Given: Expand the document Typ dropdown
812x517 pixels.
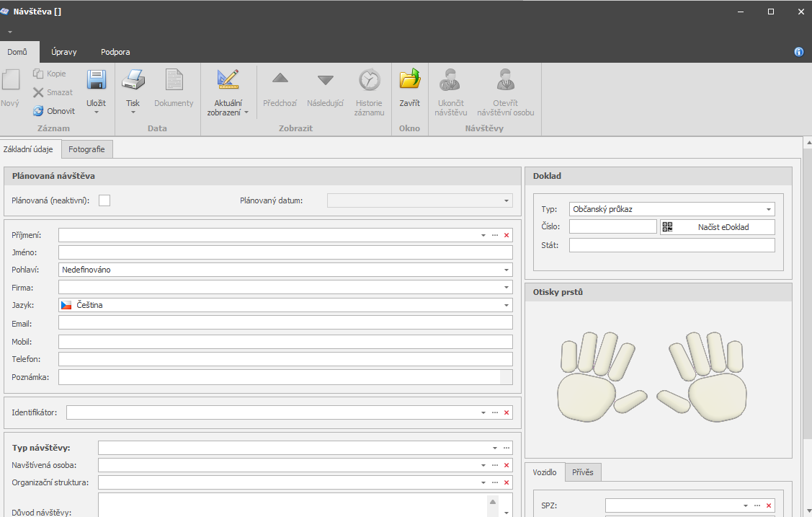Looking at the screenshot, I should pos(769,210).
